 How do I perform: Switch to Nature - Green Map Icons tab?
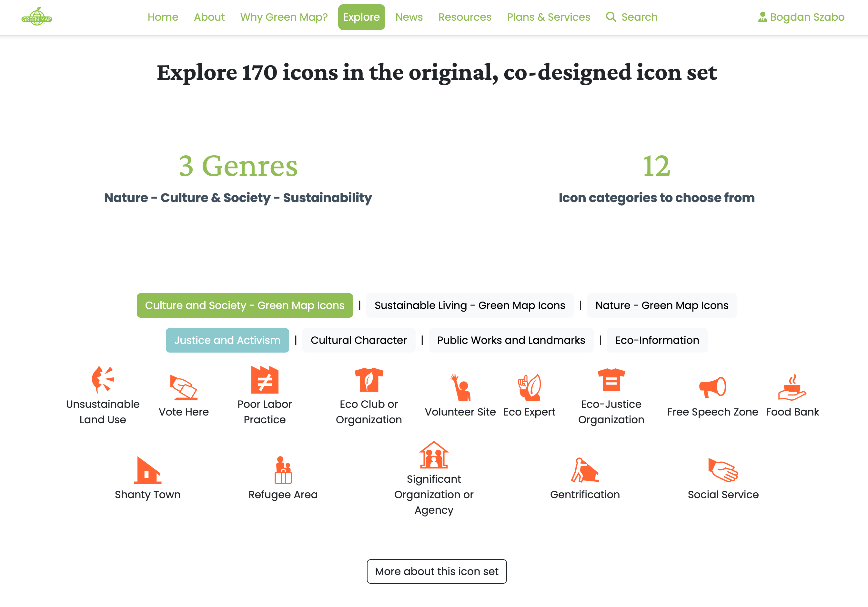(x=661, y=305)
